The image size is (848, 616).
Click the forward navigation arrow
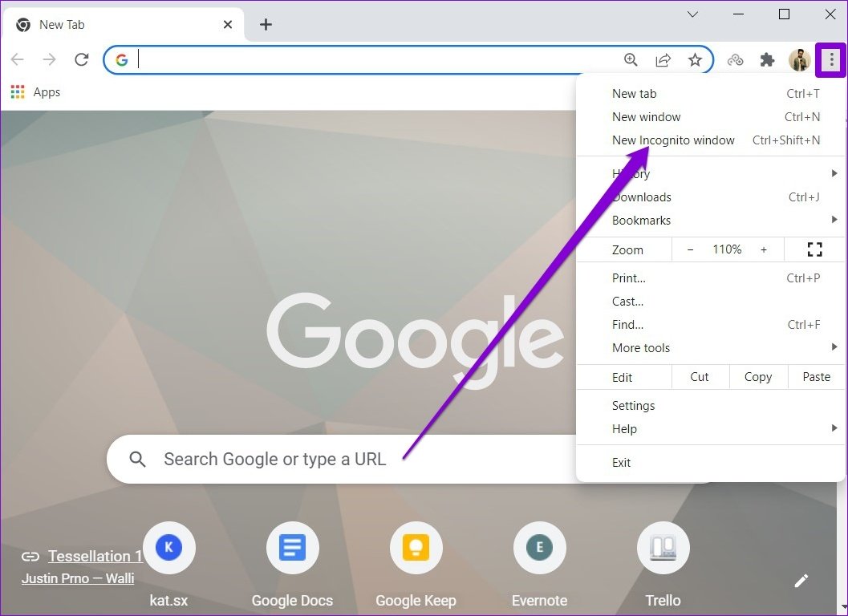point(49,59)
